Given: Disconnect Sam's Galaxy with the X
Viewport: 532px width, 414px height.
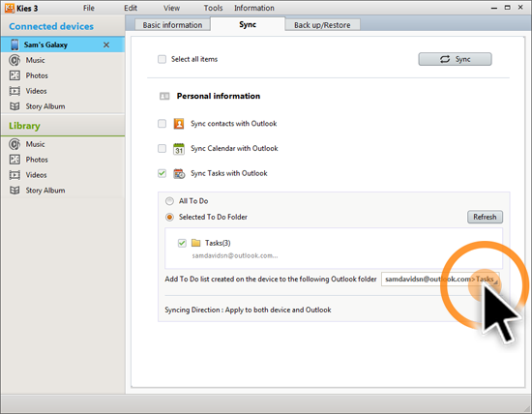Looking at the screenshot, I should (106, 44).
